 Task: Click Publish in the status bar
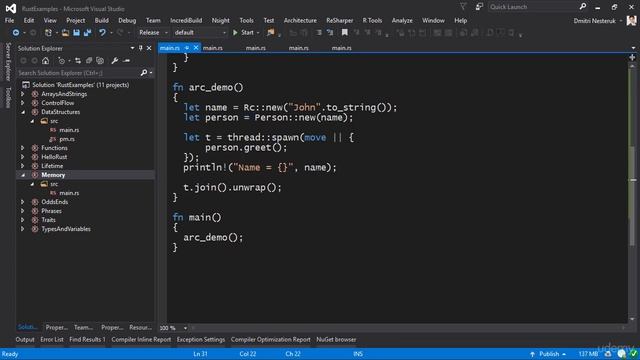click(549, 354)
